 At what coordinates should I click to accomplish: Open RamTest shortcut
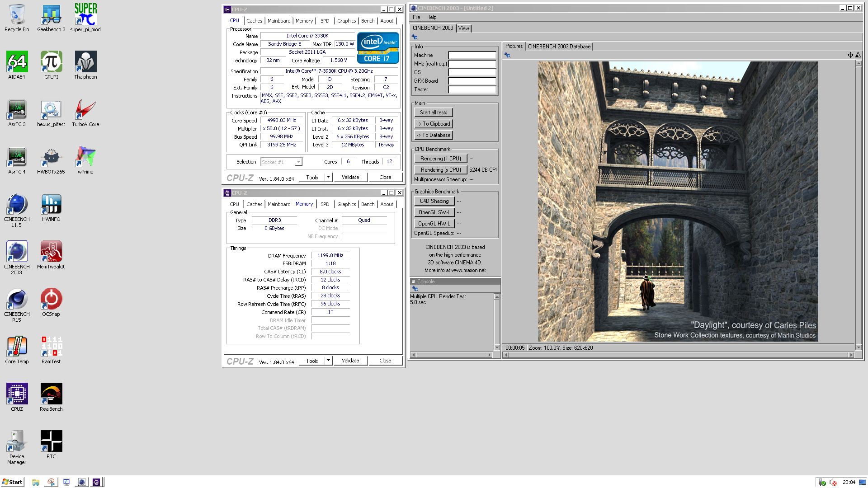(x=51, y=350)
